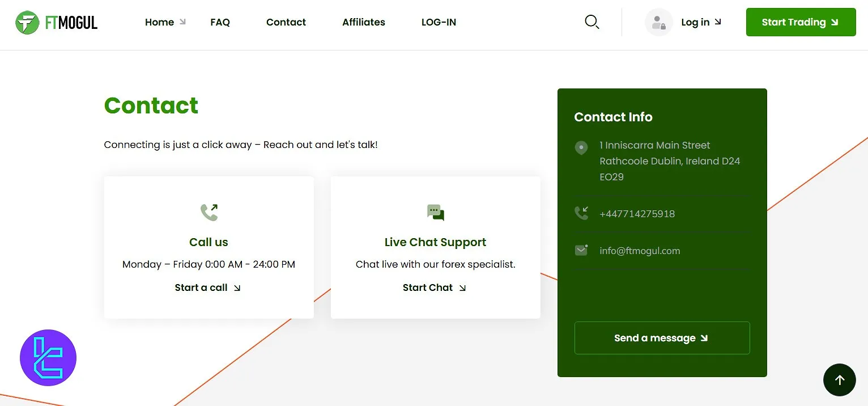Select the Contact nav item
This screenshot has height=406, width=868.
286,22
